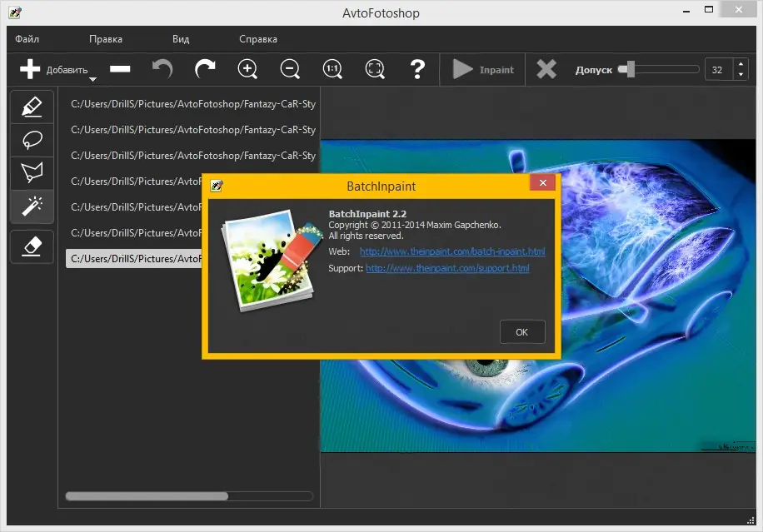Select the fifth file path row
Image resolution: width=763 pixels, height=532 pixels.
tap(134, 207)
